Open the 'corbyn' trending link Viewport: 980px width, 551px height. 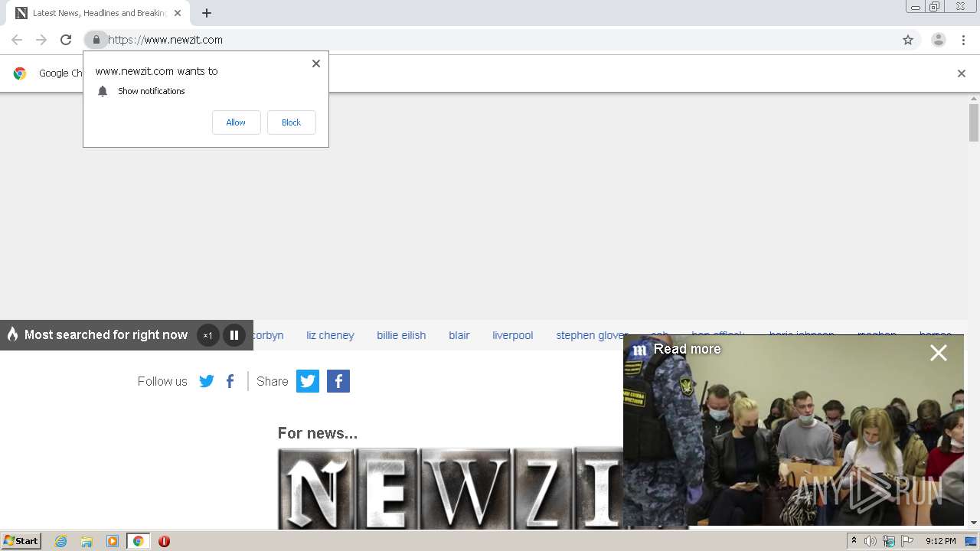(x=268, y=335)
